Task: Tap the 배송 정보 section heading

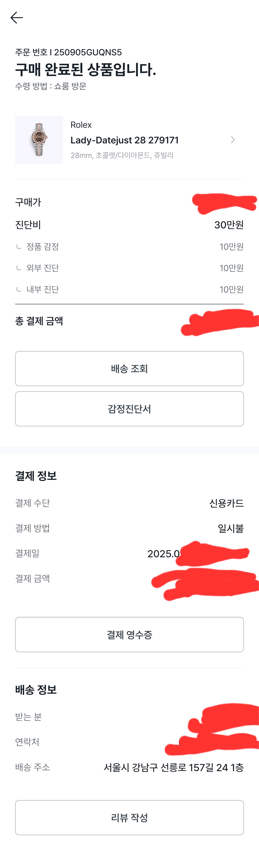Action: click(36, 690)
